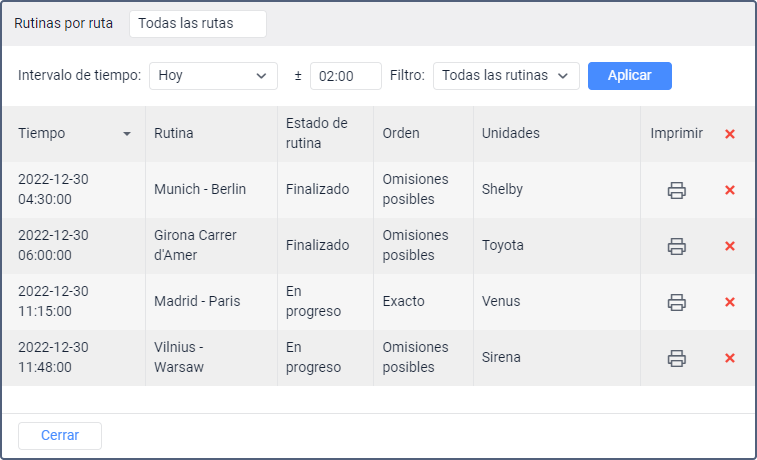Click the Cerrar button
757x460 pixels.
coord(60,436)
